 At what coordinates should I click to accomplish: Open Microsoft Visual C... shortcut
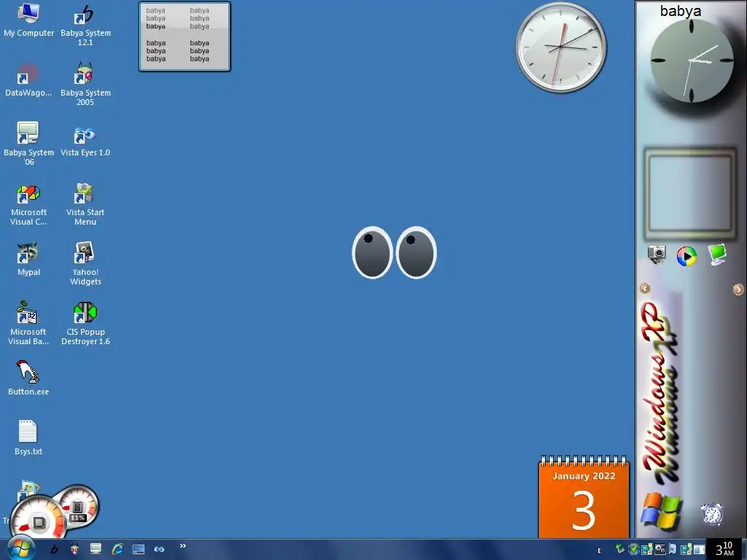(x=28, y=205)
